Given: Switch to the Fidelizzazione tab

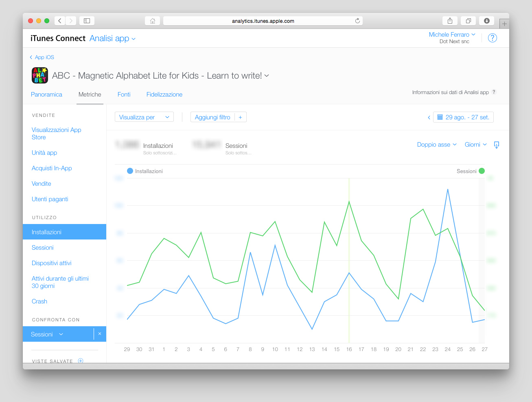Looking at the screenshot, I should tap(164, 94).
